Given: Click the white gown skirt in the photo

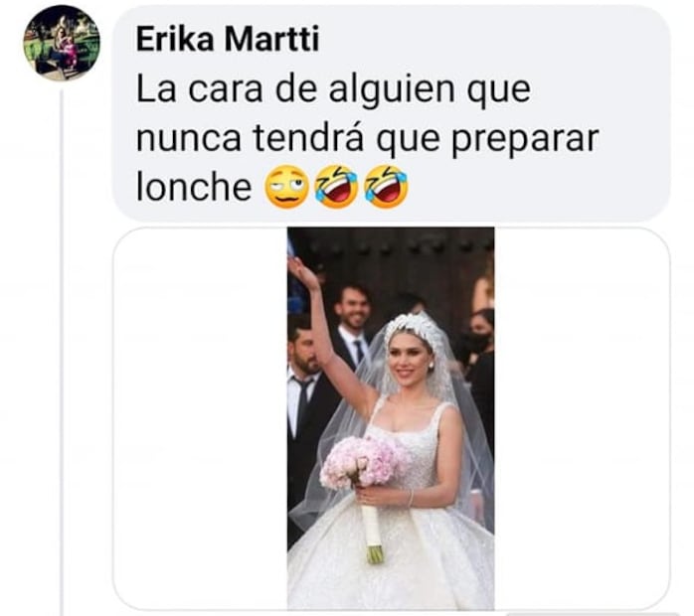Looking at the screenshot, I should pyautogui.click(x=391, y=559).
